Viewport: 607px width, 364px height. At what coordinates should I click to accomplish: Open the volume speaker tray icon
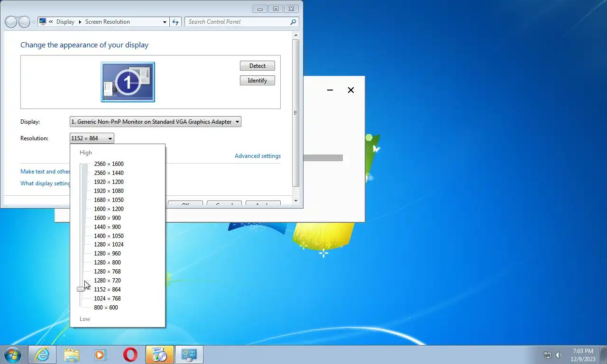[x=559, y=355]
